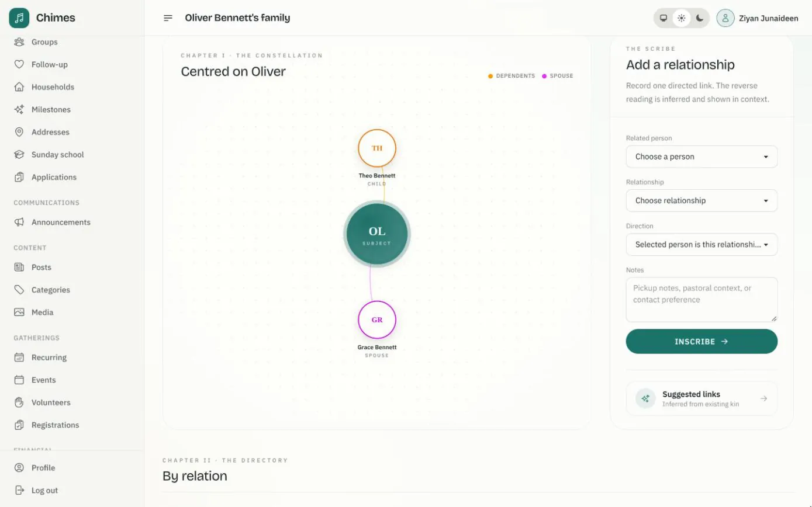Click the central OL subject node
This screenshot has height=507, width=812.
click(377, 234)
